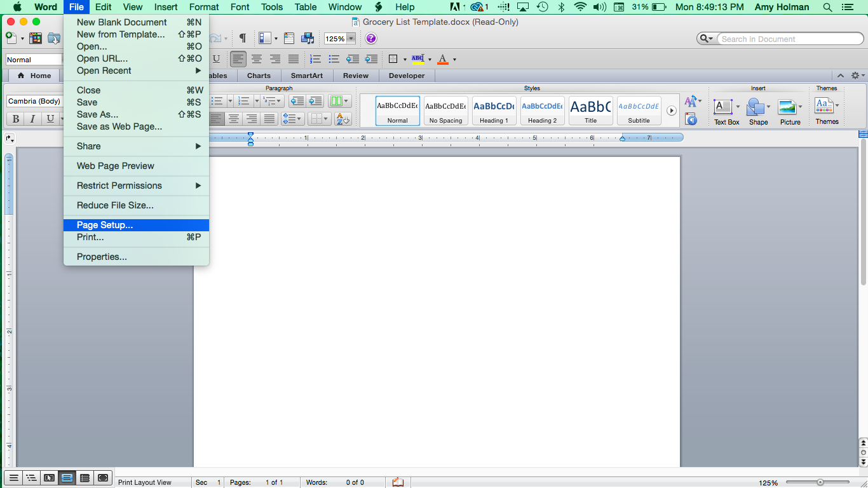Click decrease indent in formatting toolbar
This screenshot has width=868, height=488.
click(353, 59)
